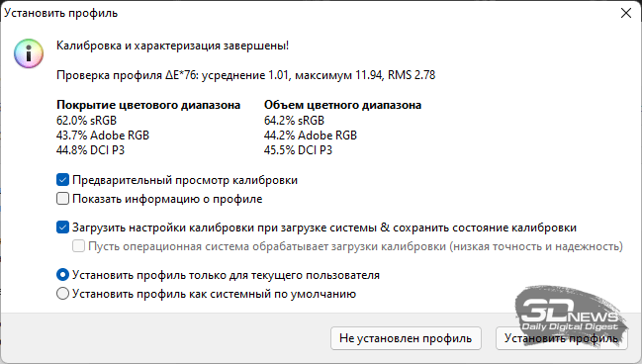Click the 64.2% sRGB volume value
Image resolution: width=642 pixels, height=364 pixels.
pos(294,121)
